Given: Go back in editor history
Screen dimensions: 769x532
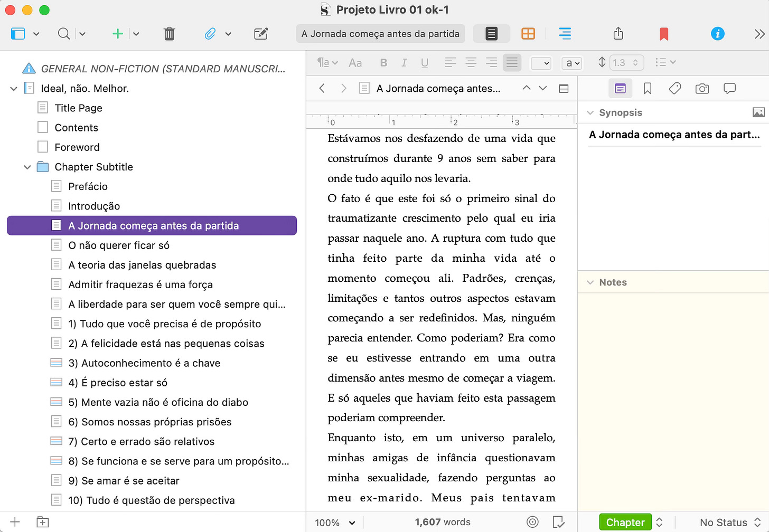Looking at the screenshot, I should click(322, 88).
